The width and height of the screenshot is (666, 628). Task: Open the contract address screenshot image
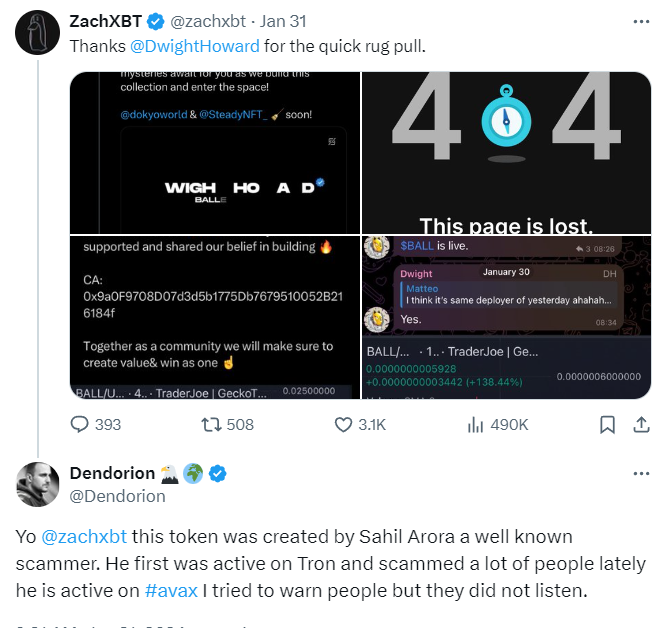(x=215, y=317)
